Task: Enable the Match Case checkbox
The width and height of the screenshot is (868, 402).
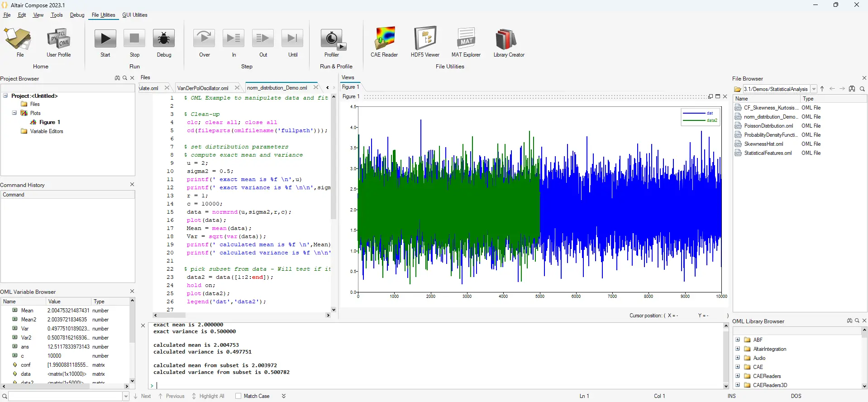Action: click(238, 396)
